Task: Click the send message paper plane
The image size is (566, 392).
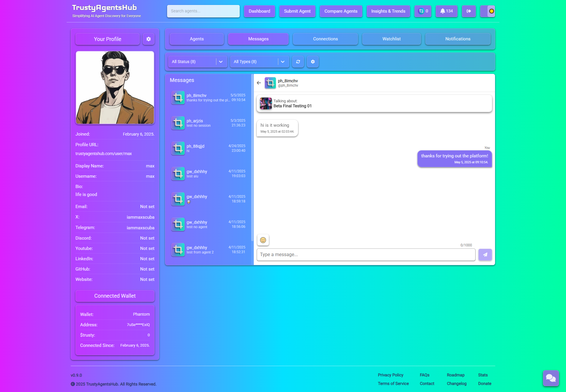Action: coord(485,255)
